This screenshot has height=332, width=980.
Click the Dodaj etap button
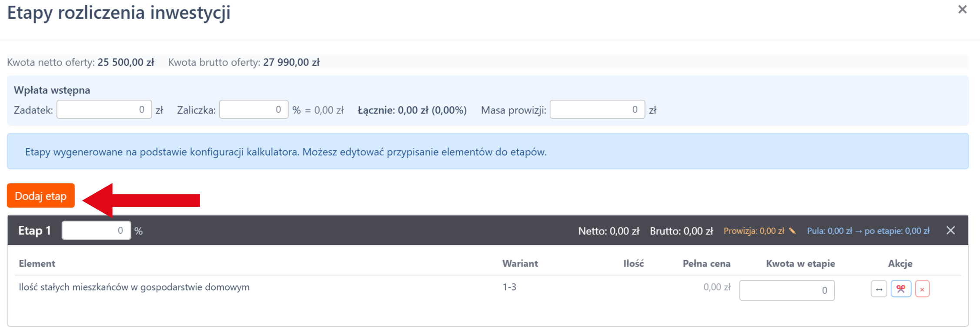[x=40, y=196]
